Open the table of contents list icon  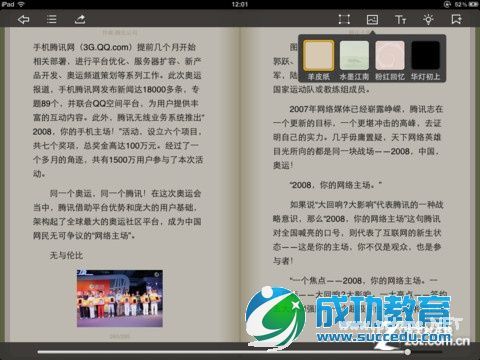[51, 19]
